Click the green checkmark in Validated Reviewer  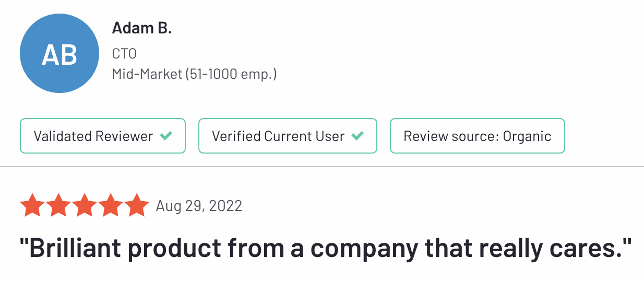coord(166,136)
